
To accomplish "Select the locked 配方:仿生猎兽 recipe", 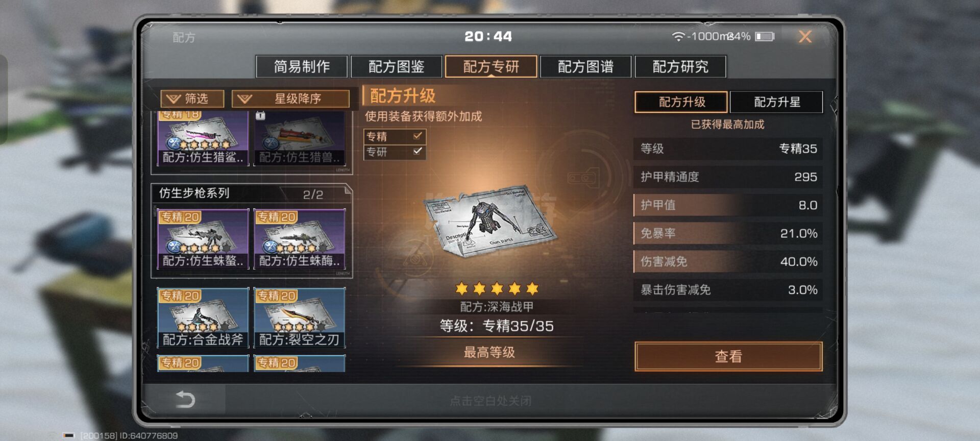I will click(300, 138).
